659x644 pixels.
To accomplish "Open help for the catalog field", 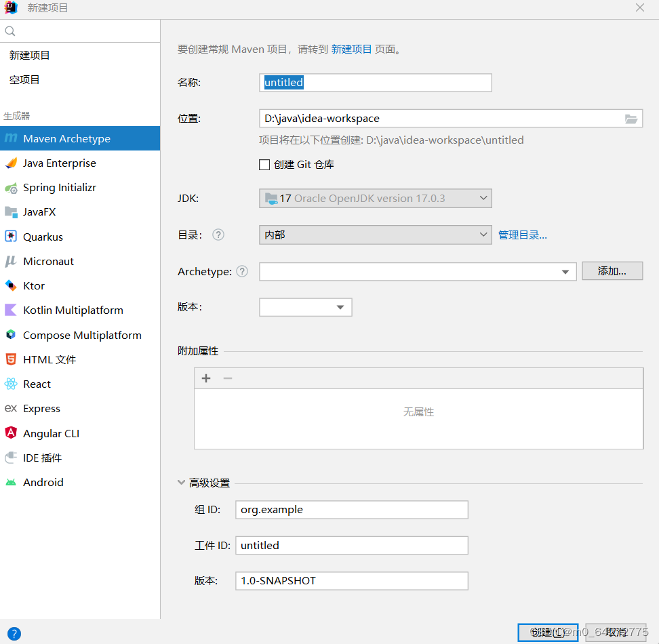I will [218, 235].
